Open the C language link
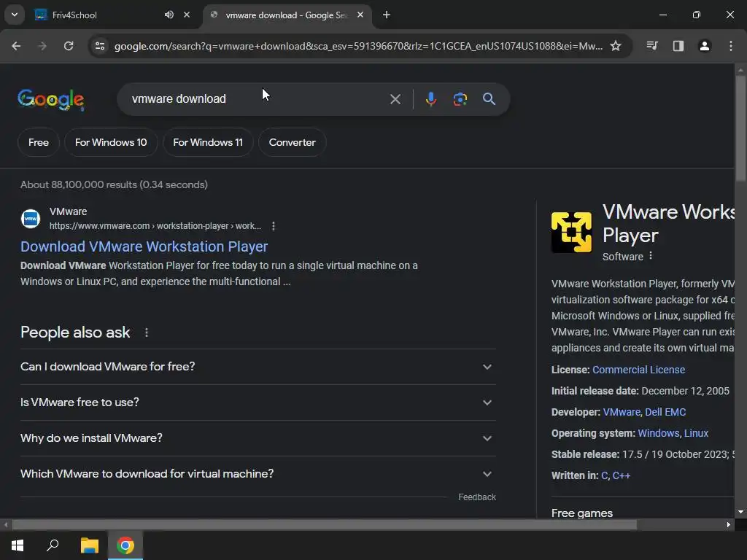Screen dimensions: 747x560 [x=605, y=475]
